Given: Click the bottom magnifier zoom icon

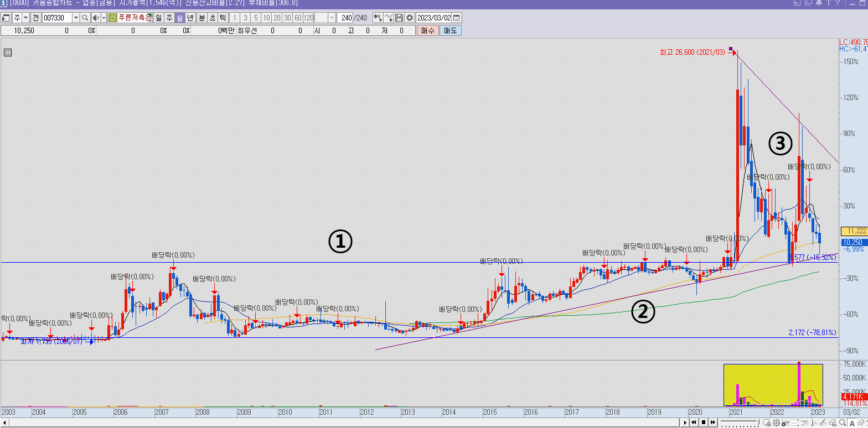Looking at the screenshot, I should click(842, 423).
